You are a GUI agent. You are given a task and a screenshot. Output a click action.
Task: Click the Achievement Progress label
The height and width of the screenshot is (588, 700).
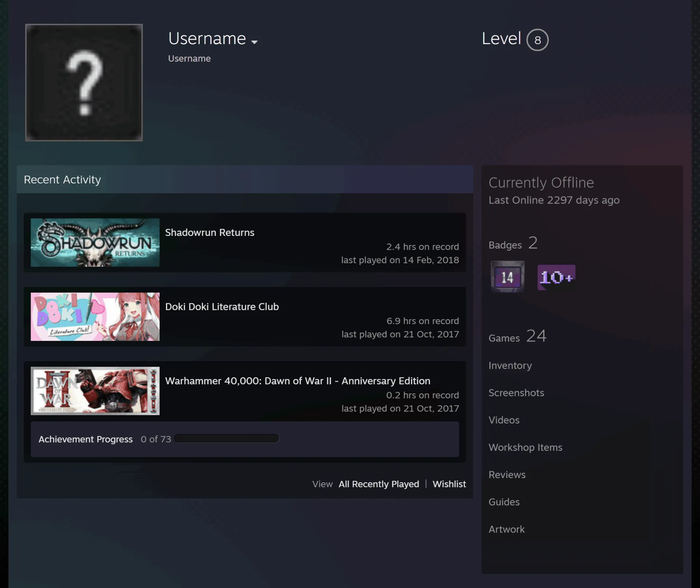coord(86,439)
